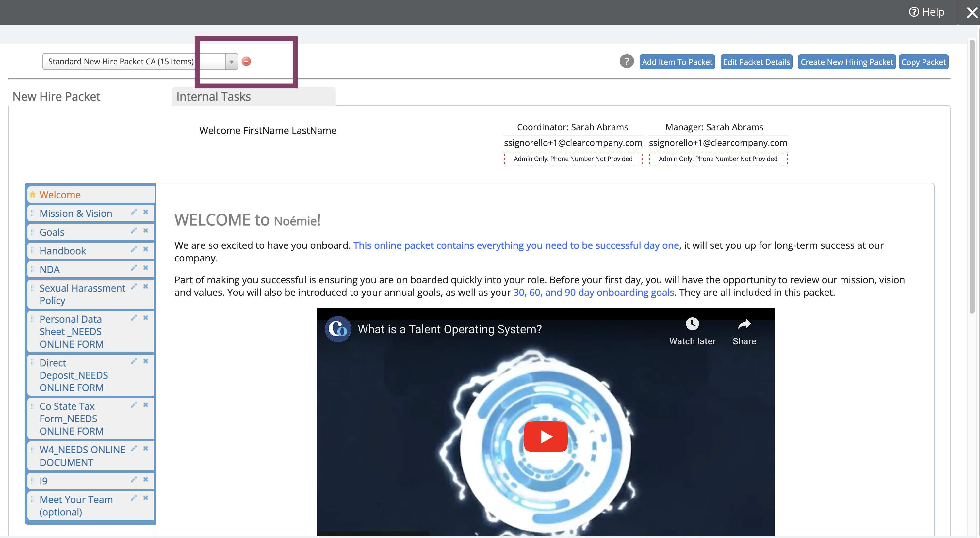This screenshot has width=980, height=538.
Task: Play the Talent Operating System video
Action: (546, 436)
